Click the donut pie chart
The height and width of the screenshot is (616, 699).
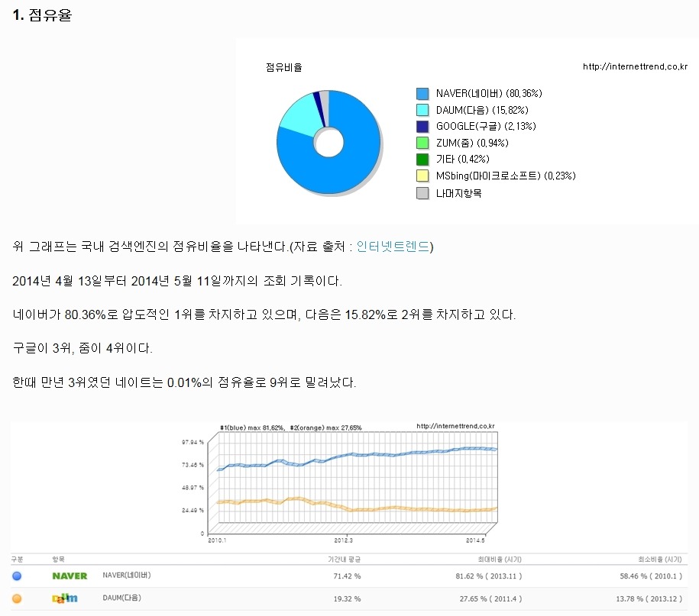(329, 143)
